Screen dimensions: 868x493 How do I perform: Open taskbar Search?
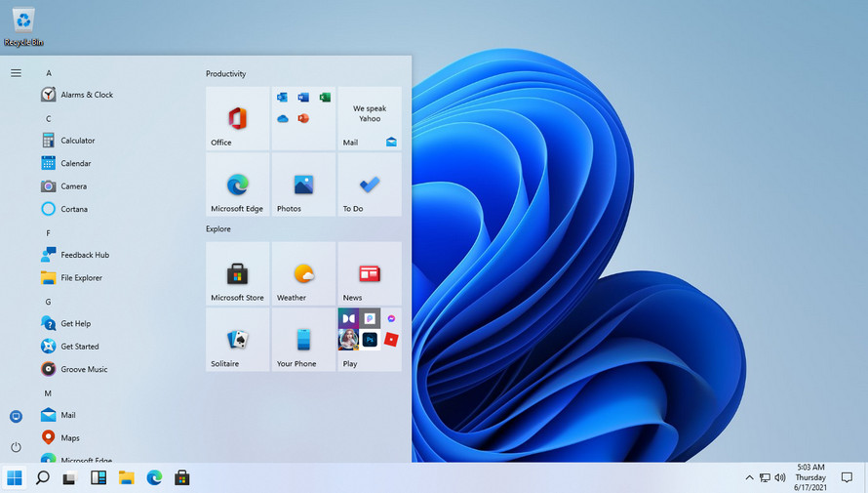pyautogui.click(x=42, y=477)
